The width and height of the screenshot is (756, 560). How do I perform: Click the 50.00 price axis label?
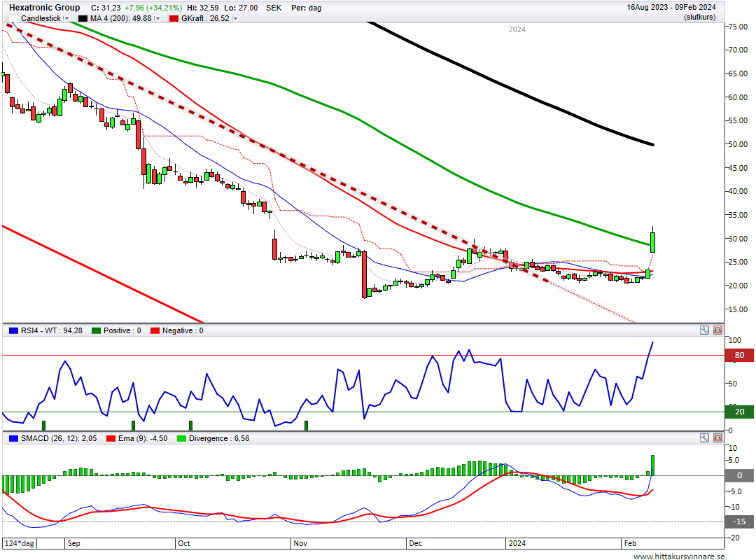738,144
